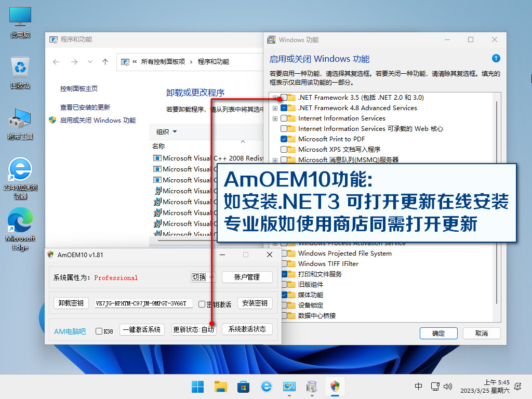Open the volume tray icon
The height and width of the screenshot is (399, 532).
pos(448,386)
